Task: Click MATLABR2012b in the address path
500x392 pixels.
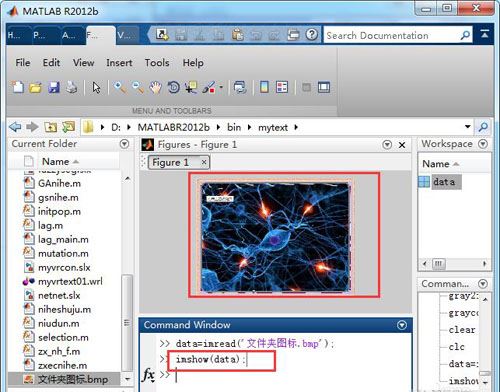Action: [173, 127]
